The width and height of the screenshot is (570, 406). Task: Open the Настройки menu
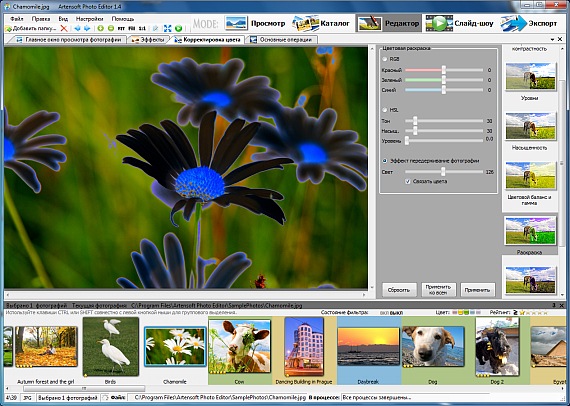(89, 19)
